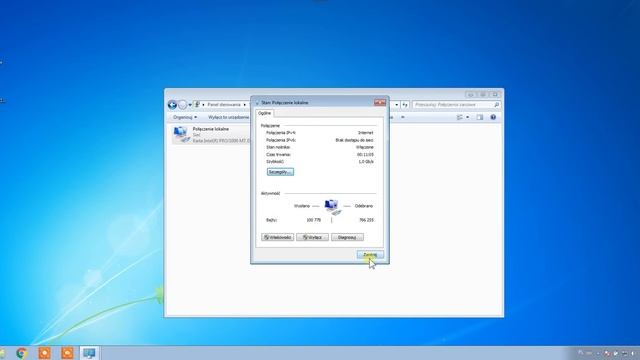Go back in the Explorer window
Viewport: 640px width, 360px height.
tap(172, 105)
